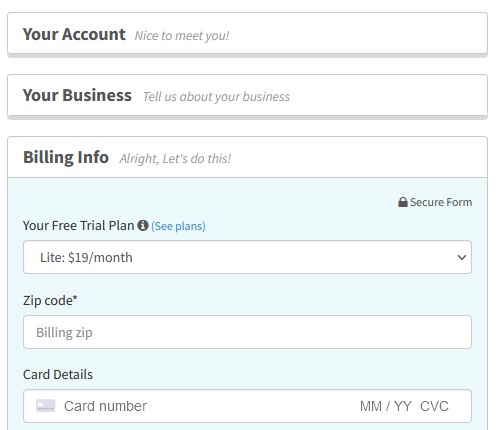
Task: Click the CVC field
Action: [x=434, y=406]
